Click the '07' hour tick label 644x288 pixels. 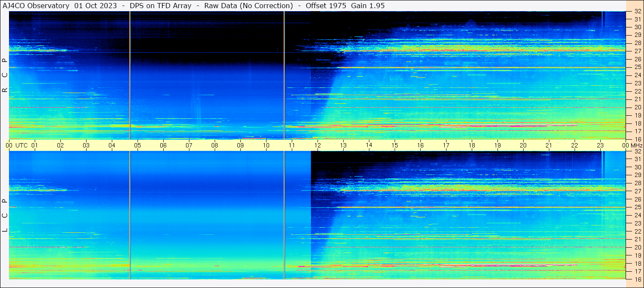[x=189, y=145]
